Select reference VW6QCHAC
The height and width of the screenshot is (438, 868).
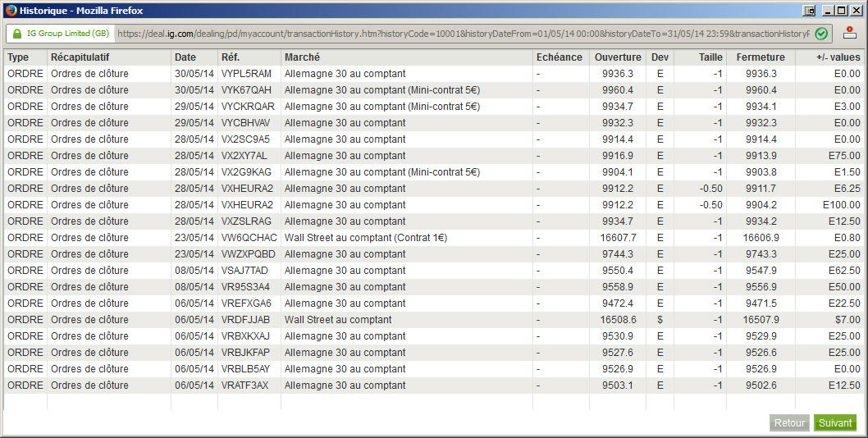pyautogui.click(x=249, y=238)
